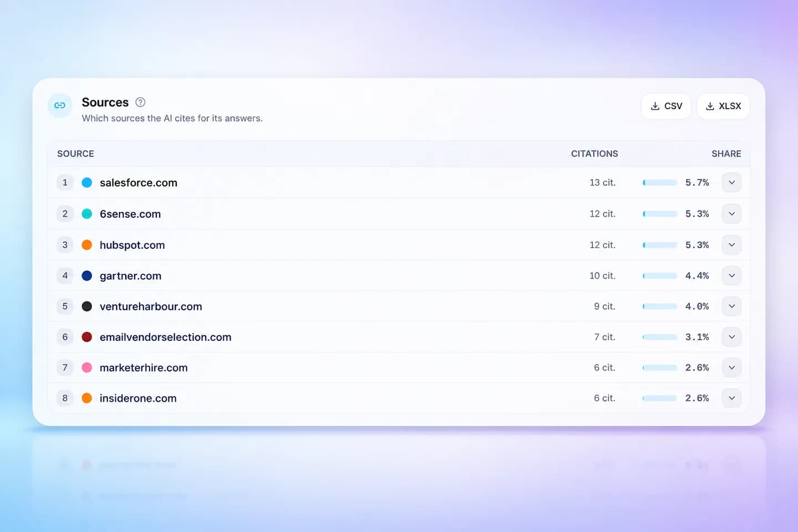Click the marketerhire.com pink color dot
Image resolution: width=798 pixels, height=532 pixels.
click(87, 367)
